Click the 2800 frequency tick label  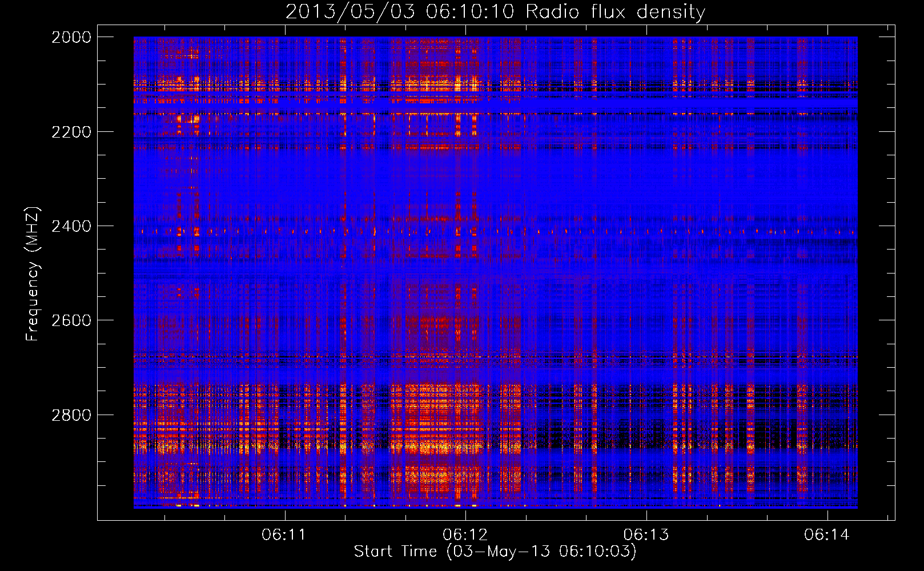point(71,415)
